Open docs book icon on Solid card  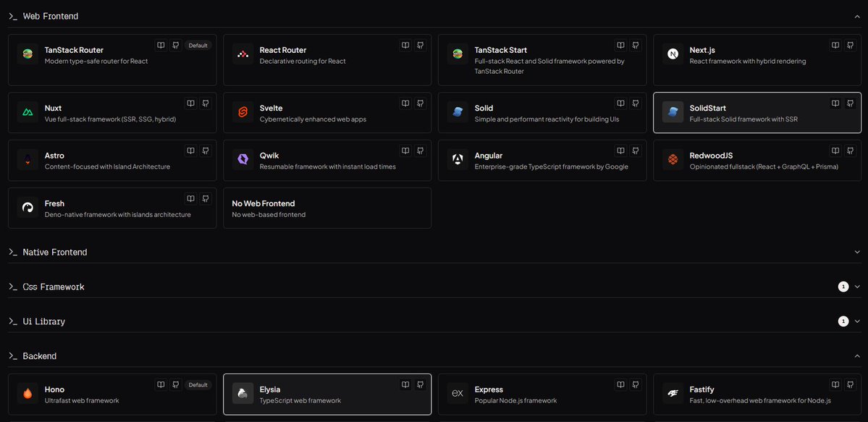click(620, 104)
